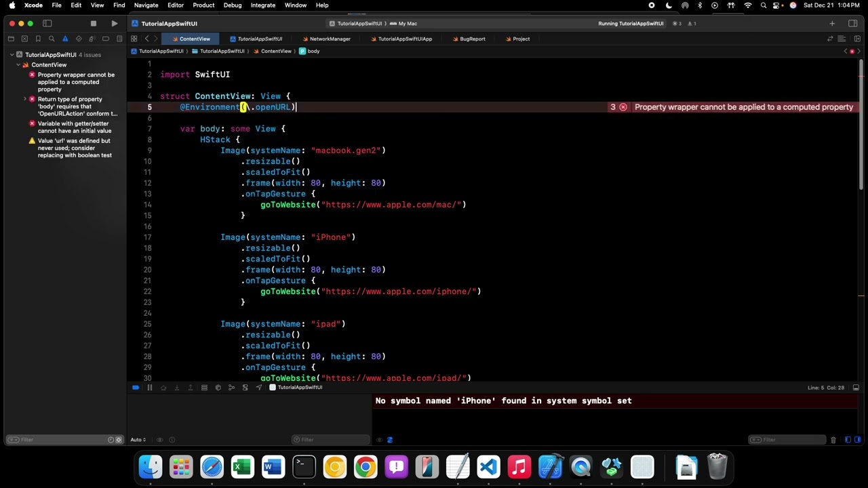Pause program execution in debug bar
Viewport: 868px width, 488px height.
pyautogui.click(x=150, y=388)
